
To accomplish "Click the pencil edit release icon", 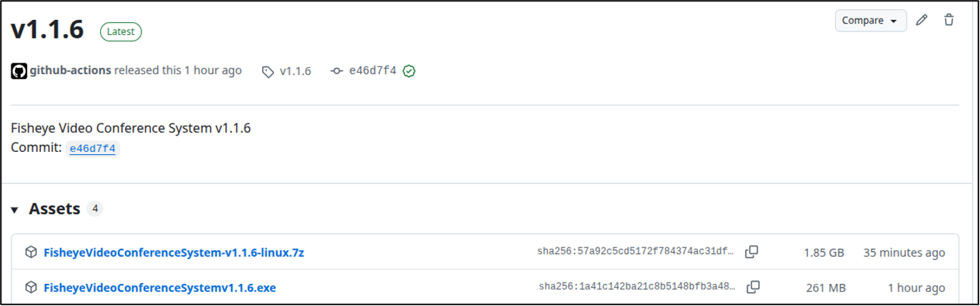I will (x=921, y=21).
